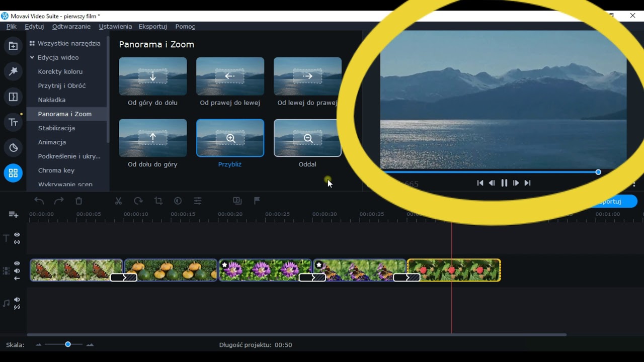Screen dimensions: 644x362
Task: Select Chroma key tool
Action: [56, 170]
